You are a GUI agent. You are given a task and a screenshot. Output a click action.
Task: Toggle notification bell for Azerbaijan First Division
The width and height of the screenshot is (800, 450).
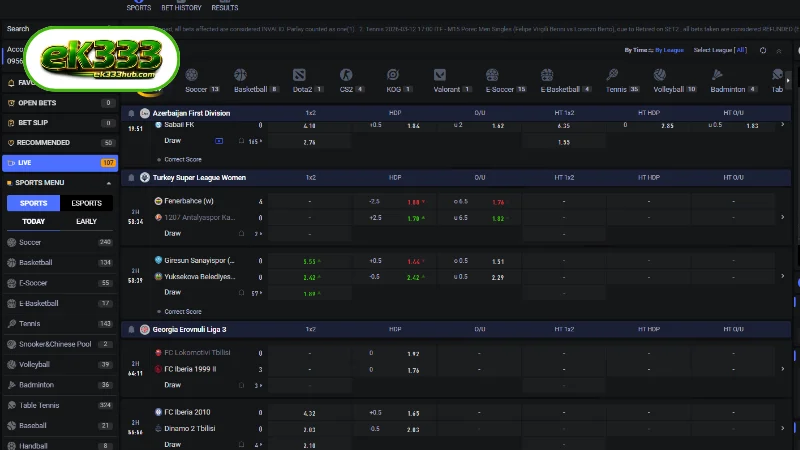(x=131, y=113)
